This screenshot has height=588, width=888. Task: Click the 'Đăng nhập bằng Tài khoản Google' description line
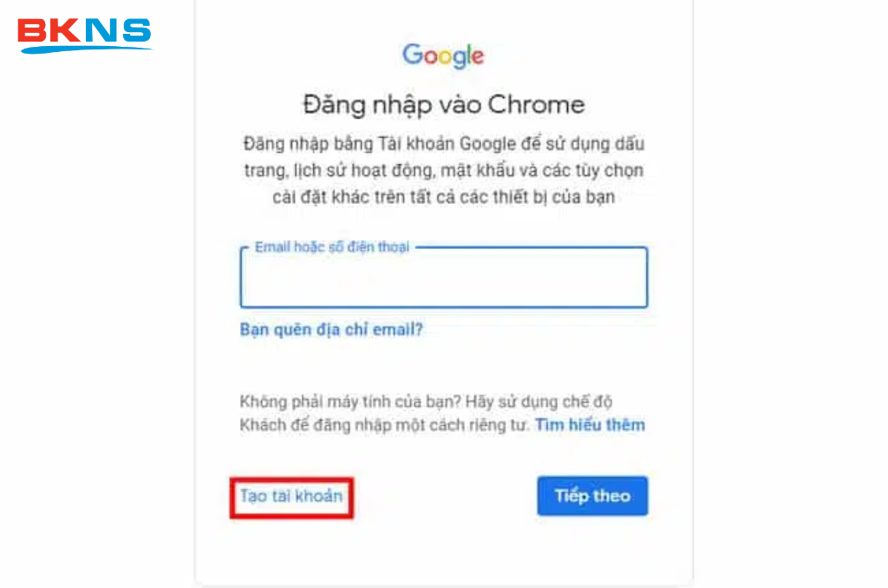coord(443,144)
